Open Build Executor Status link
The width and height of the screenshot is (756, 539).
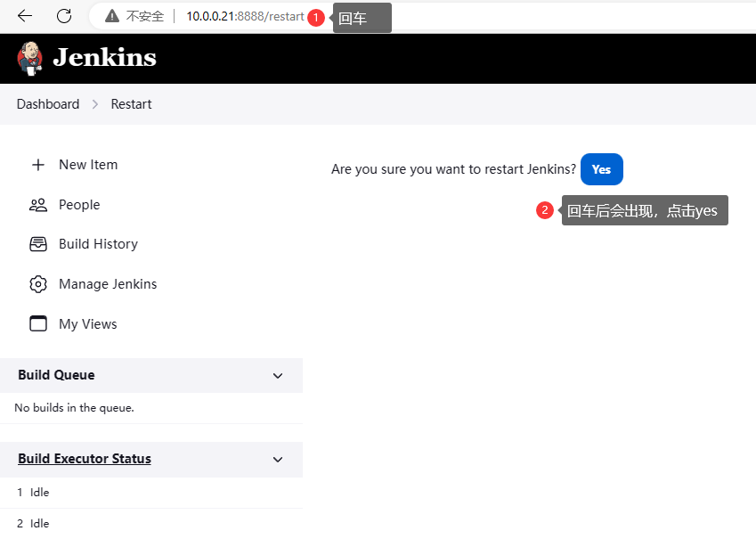point(85,459)
